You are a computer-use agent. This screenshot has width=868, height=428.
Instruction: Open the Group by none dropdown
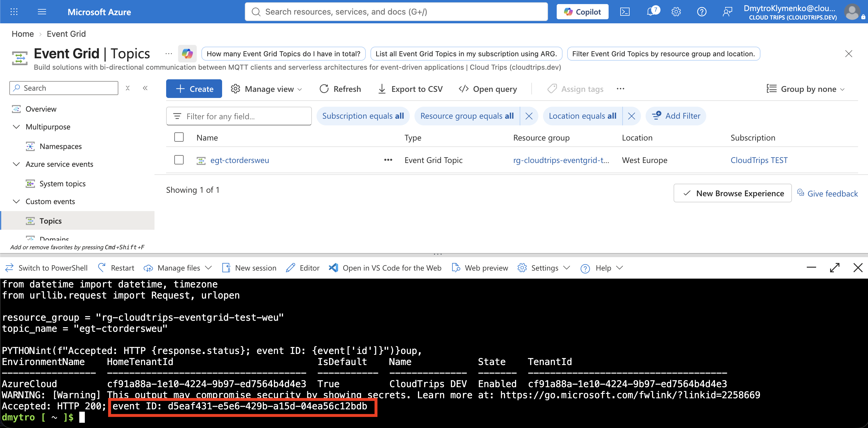[x=806, y=89]
